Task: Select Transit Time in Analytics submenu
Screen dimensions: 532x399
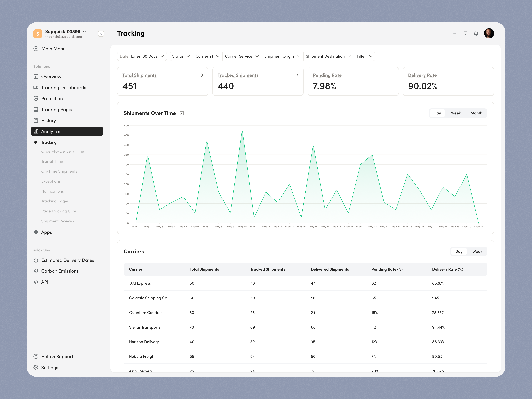Action: [52, 161]
